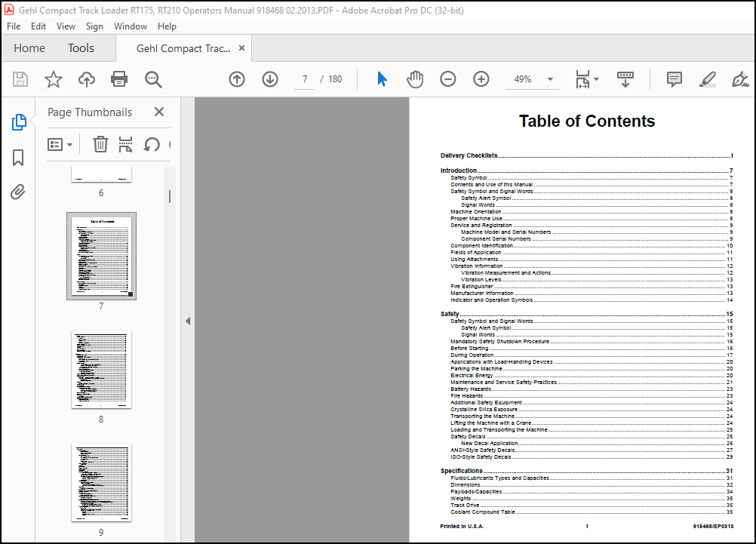Zoom out with the minus icon
This screenshot has height=544, width=756.
tap(448, 79)
